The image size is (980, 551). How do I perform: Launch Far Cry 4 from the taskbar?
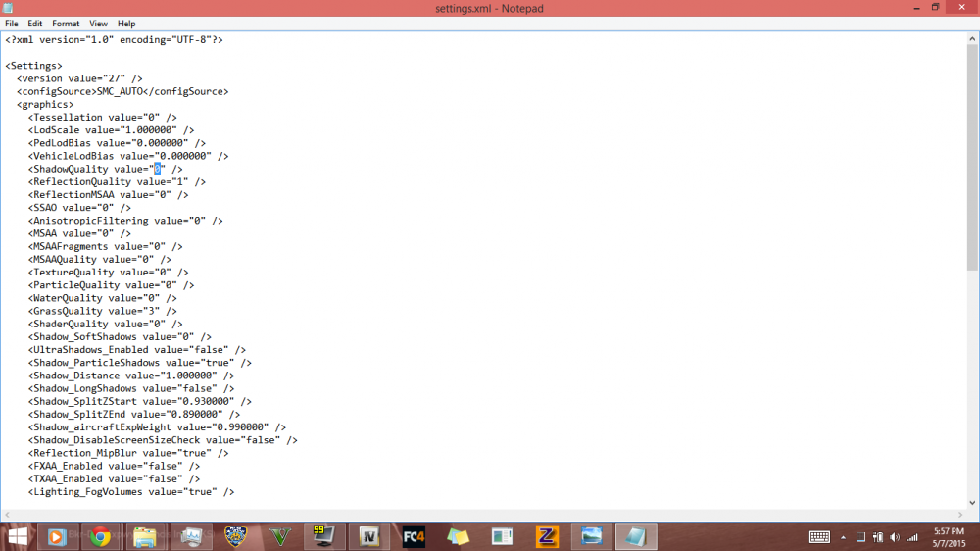[x=414, y=536]
